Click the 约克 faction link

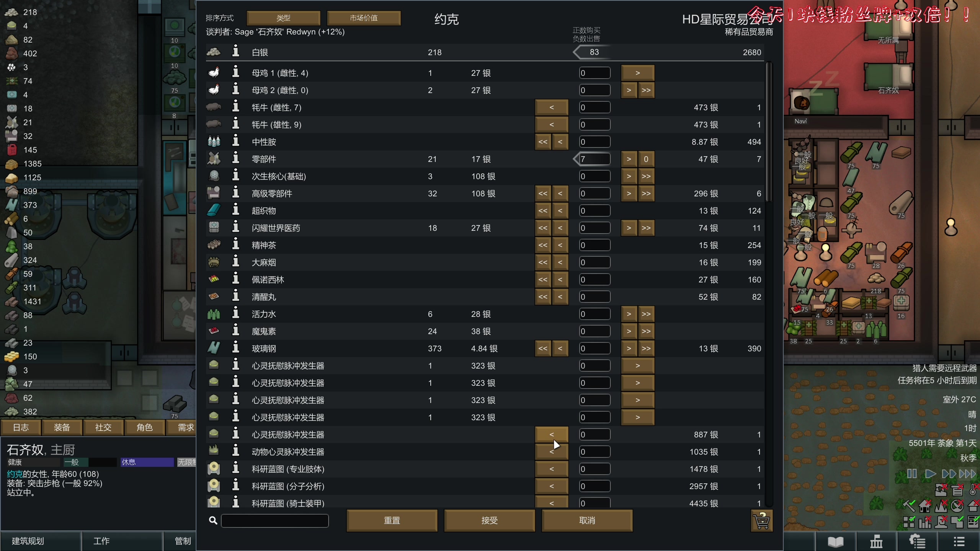coord(15,474)
